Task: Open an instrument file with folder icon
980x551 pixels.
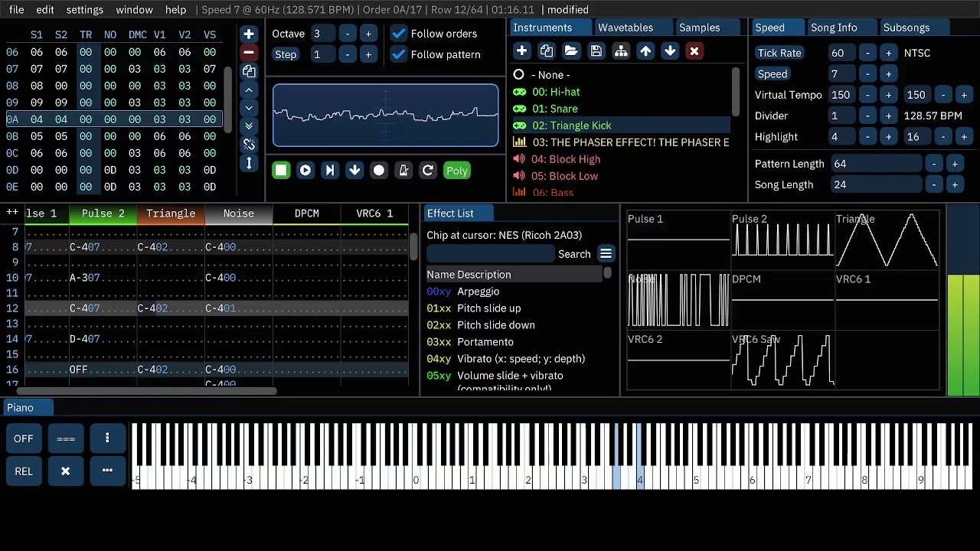Action: pos(571,51)
